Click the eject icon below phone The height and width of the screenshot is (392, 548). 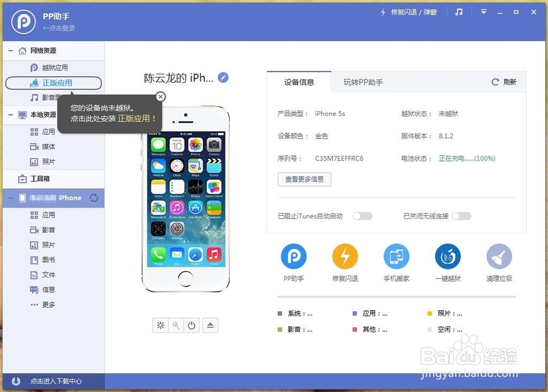pyautogui.click(x=210, y=325)
